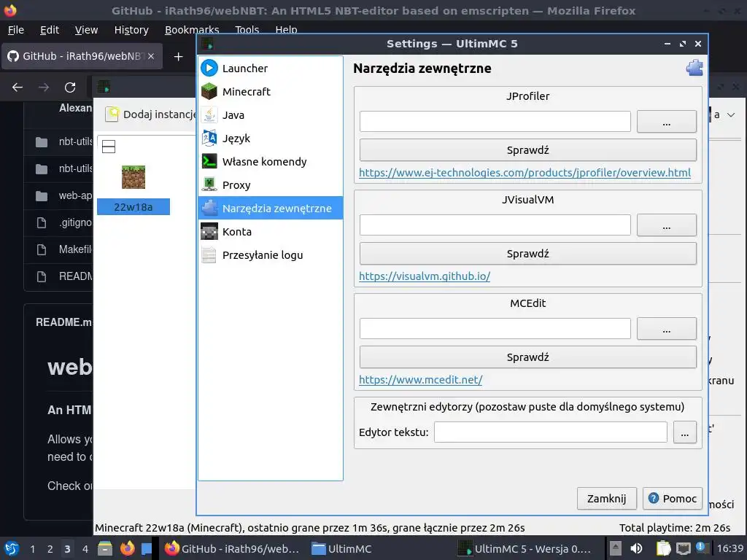
Task: Select the Minecraft grass block icon in Settings
Action: point(209,91)
